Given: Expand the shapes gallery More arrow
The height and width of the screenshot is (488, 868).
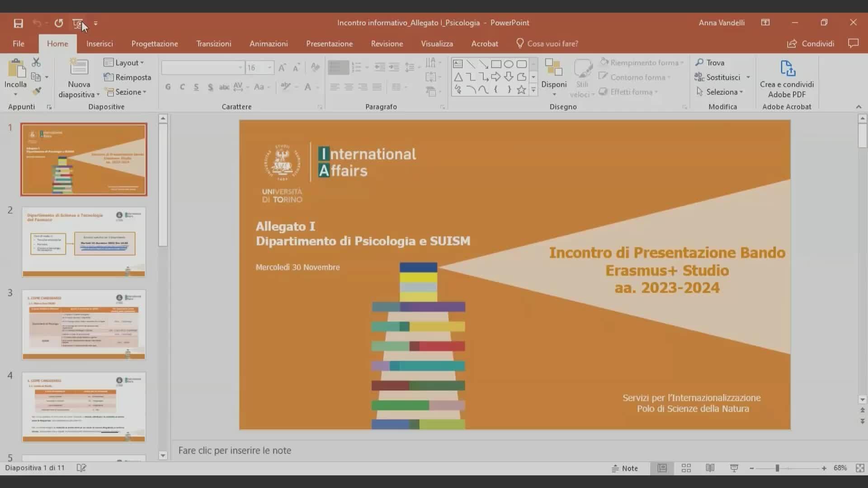Looking at the screenshot, I should [x=533, y=90].
